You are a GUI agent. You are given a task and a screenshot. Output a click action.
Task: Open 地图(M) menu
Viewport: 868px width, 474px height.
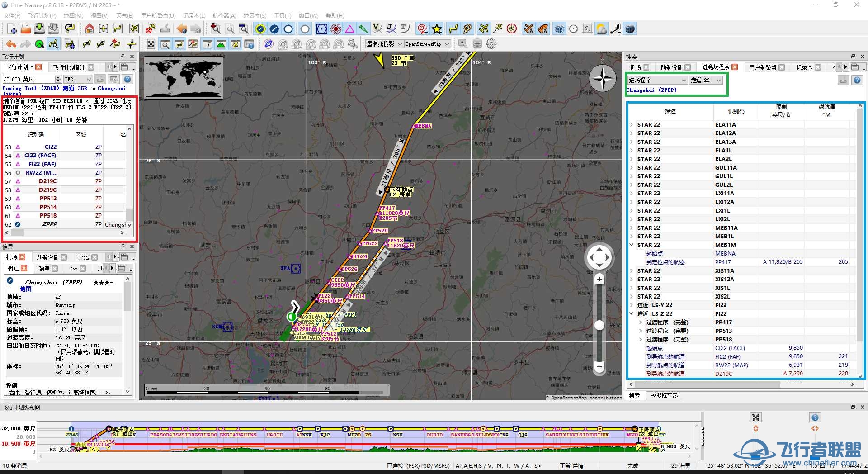click(74, 15)
